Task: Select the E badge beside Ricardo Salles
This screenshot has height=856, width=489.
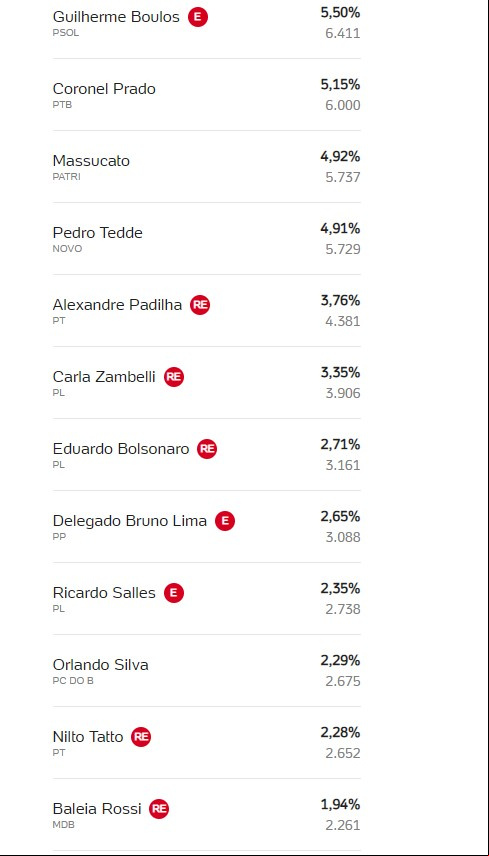Action: pos(174,593)
